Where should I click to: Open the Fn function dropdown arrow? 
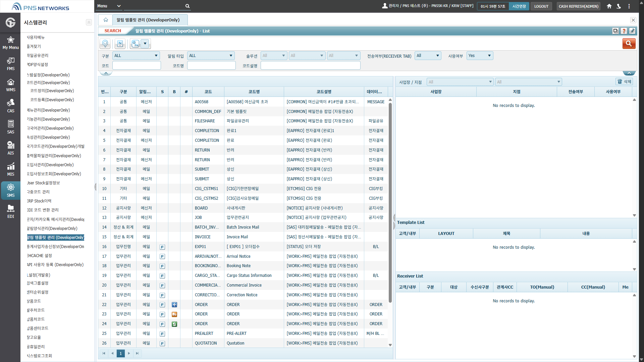coord(145,44)
